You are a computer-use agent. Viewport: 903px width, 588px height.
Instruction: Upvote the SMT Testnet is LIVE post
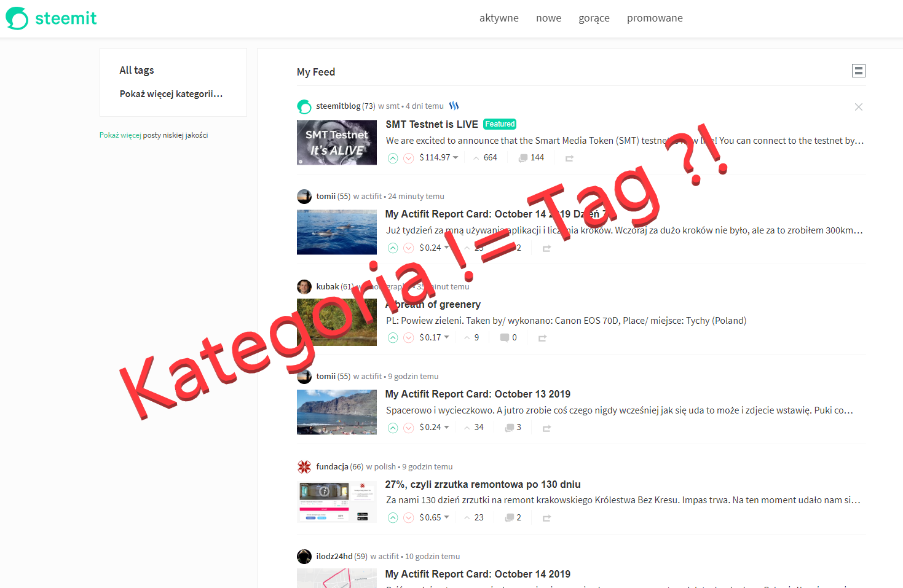pos(393,158)
